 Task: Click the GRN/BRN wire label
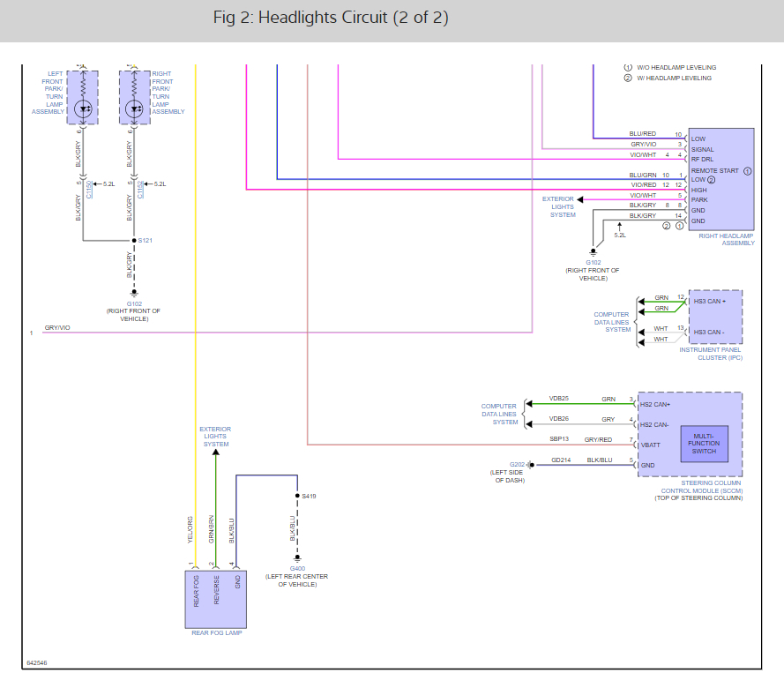(x=211, y=529)
